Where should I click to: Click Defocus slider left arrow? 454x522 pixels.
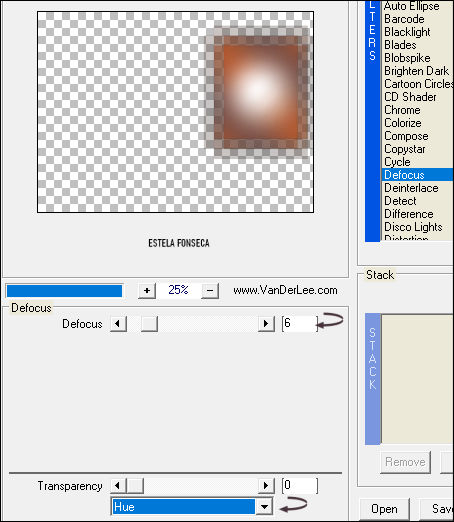(x=118, y=323)
